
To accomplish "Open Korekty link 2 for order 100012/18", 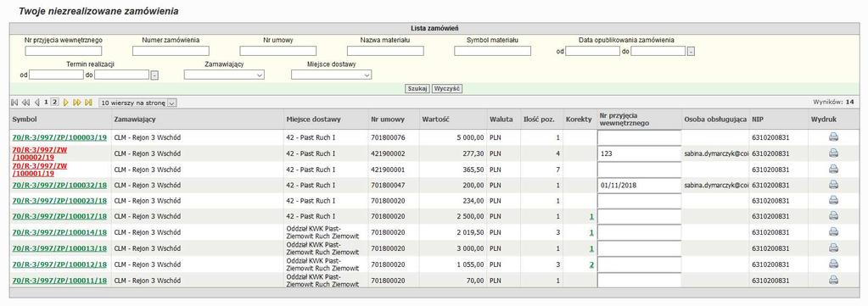I will (x=591, y=264).
